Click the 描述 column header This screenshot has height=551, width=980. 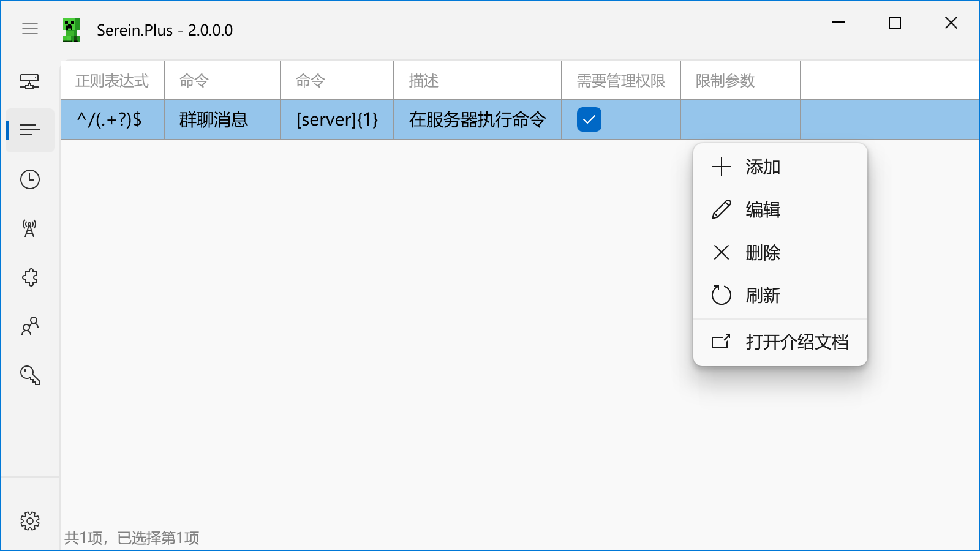click(x=478, y=80)
